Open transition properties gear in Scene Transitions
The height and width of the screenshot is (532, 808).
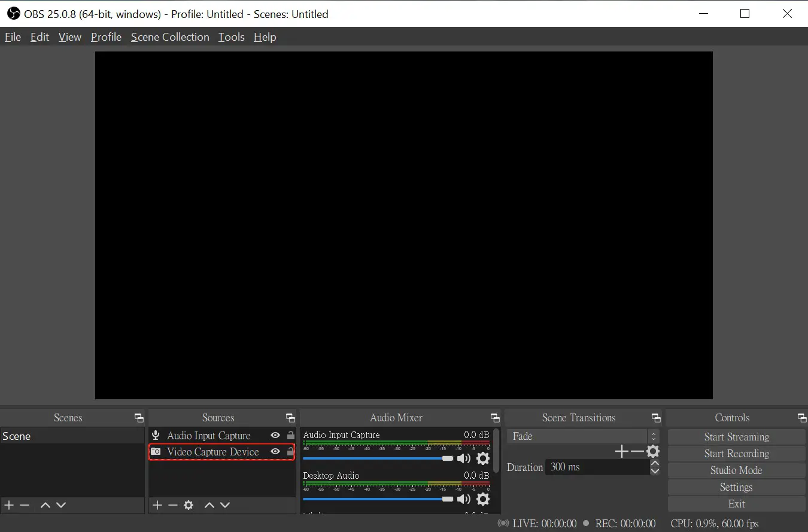[653, 451]
